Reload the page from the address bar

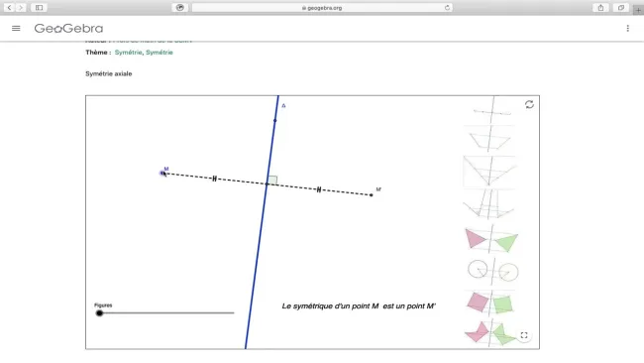pyautogui.click(x=447, y=7)
